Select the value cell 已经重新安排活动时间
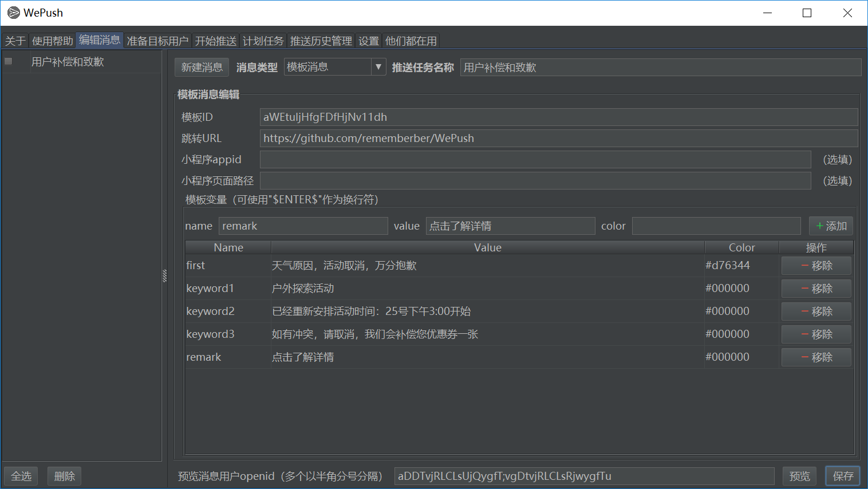 point(488,311)
